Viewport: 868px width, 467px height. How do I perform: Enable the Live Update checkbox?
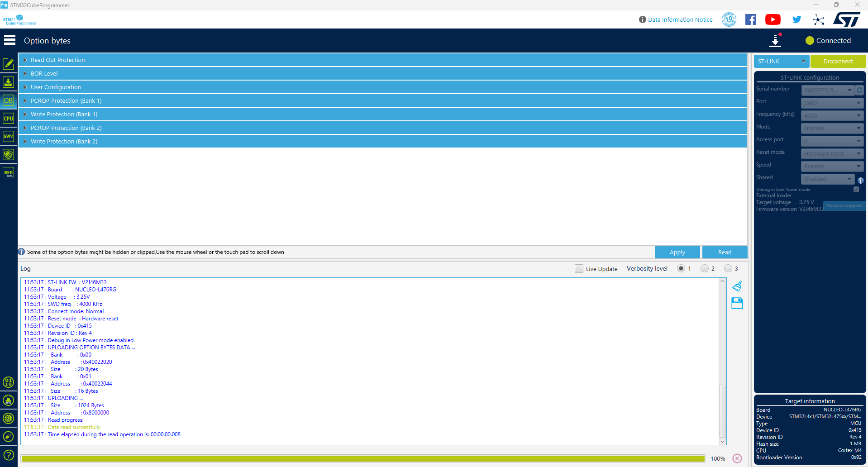(x=579, y=268)
